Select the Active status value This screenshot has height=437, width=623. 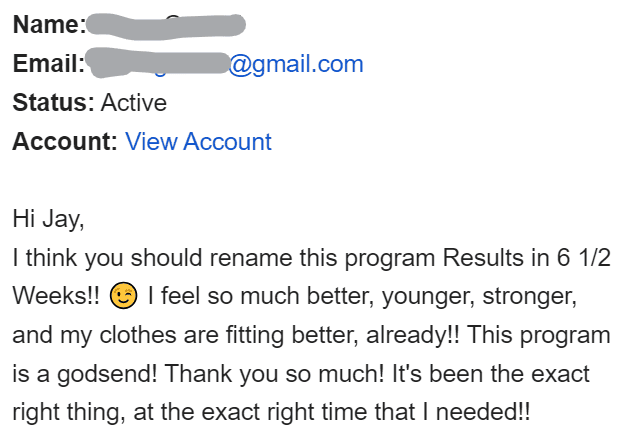pos(134,103)
